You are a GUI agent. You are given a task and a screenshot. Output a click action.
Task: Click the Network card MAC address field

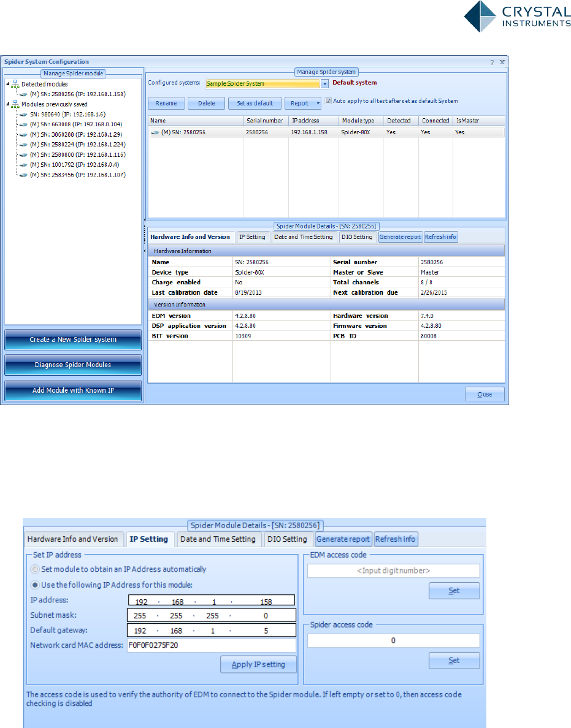pyautogui.click(x=212, y=645)
